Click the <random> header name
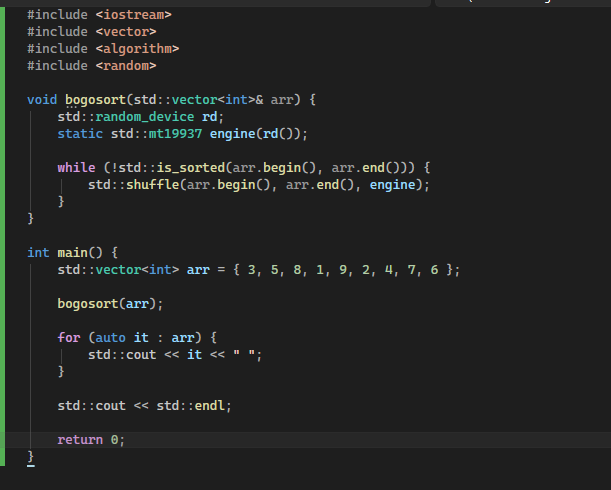The height and width of the screenshot is (490, 611). (x=126, y=65)
